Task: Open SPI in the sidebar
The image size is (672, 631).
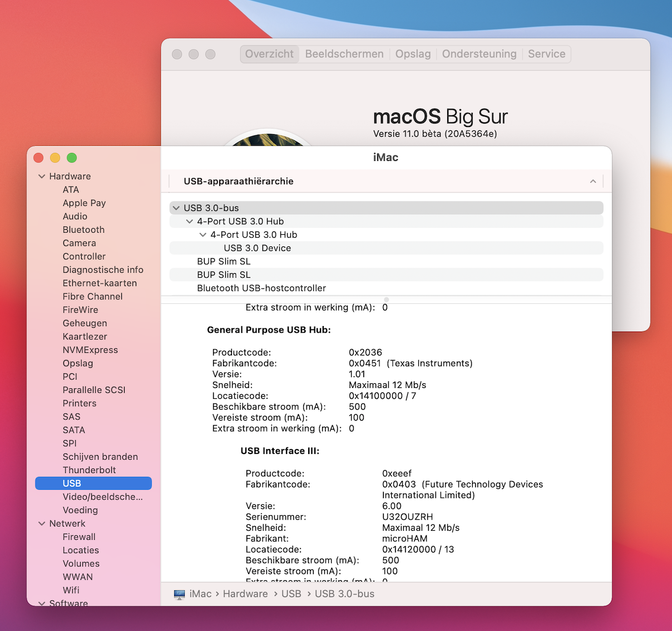Action: (70, 443)
